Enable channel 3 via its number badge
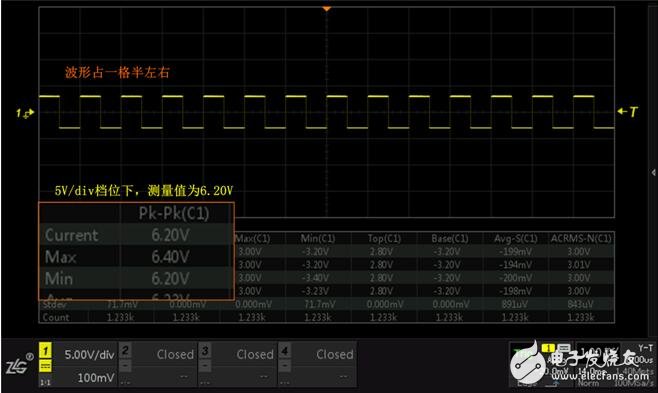658x393 pixels. [x=205, y=351]
